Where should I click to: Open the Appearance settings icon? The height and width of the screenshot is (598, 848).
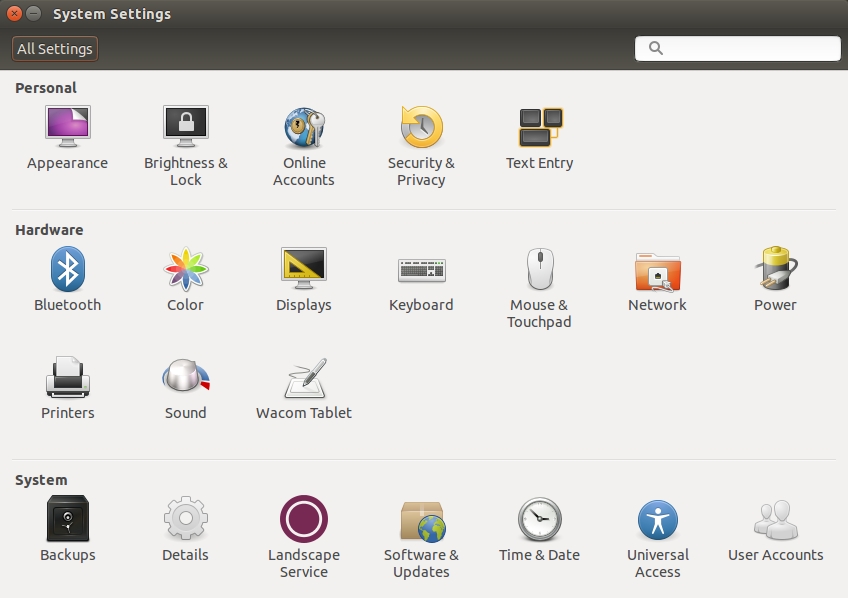click(68, 127)
